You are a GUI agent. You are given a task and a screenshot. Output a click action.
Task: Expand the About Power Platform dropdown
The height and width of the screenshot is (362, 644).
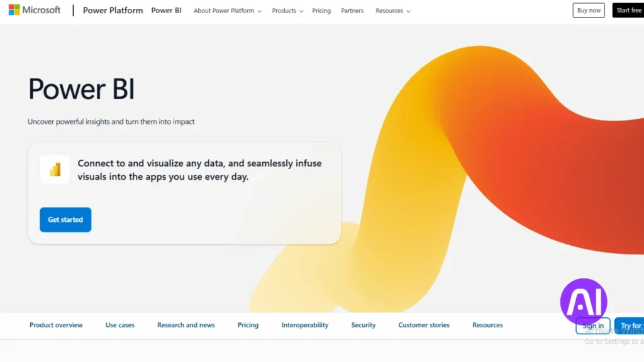[x=227, y=11]
